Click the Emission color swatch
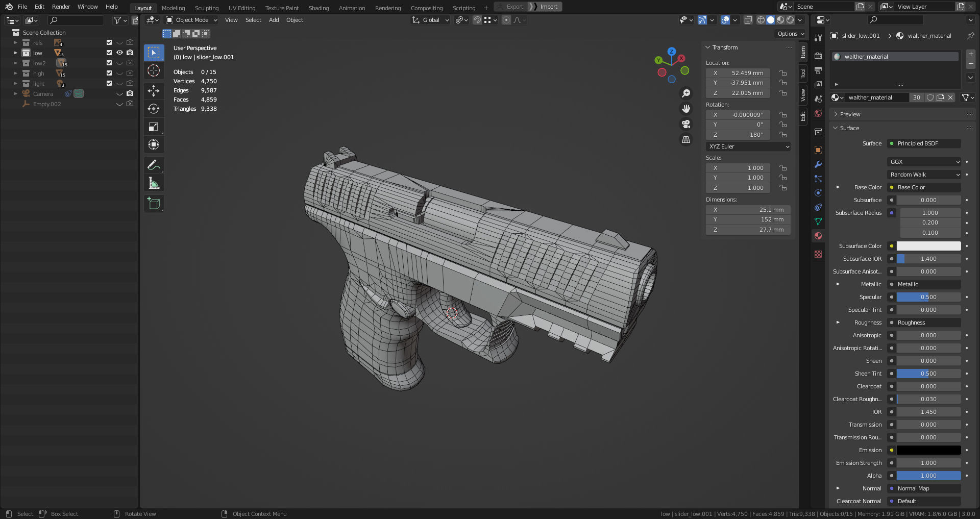Image resolution: width=980 pixels, height=519 pixels. point(929,450)
